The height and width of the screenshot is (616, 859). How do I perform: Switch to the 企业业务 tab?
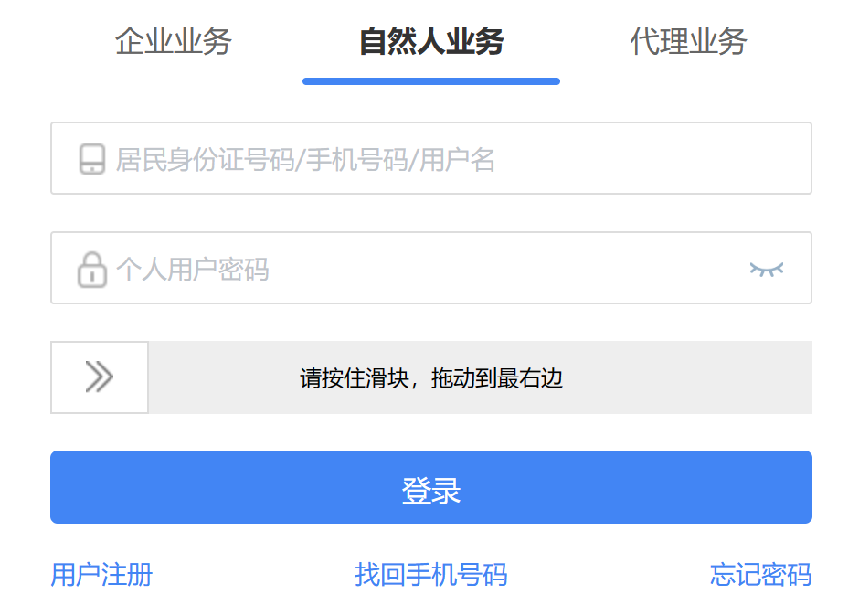pos(173,42)
